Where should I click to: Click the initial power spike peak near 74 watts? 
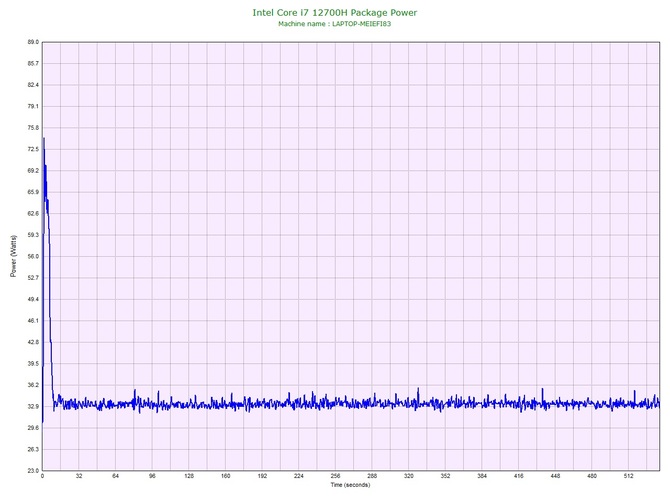point(44,138)
